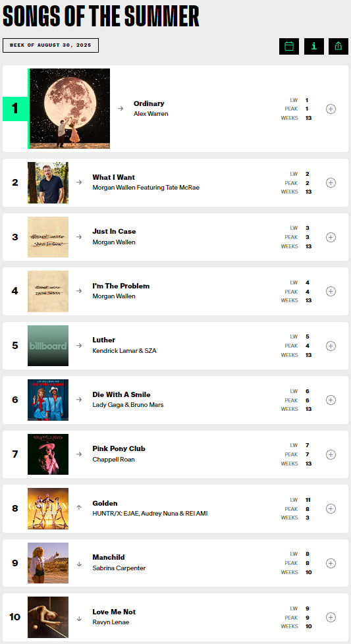351x644 pixels.
Task: Click the chart info icon
Action: (x=314, y=46)
